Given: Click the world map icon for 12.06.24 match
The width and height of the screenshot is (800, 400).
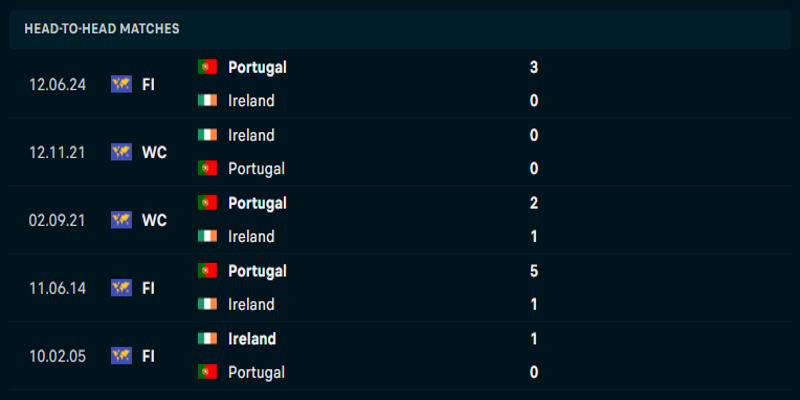Looking at the screenshot, I should point(121,84).
